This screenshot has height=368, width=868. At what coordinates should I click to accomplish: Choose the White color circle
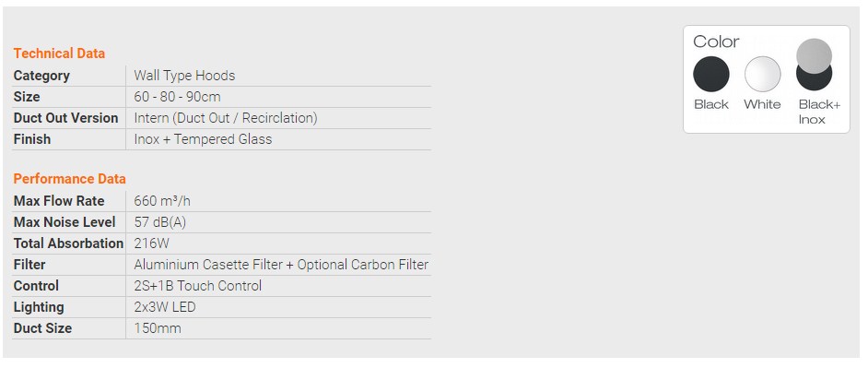pyautogui.click(x=763, y=74)
